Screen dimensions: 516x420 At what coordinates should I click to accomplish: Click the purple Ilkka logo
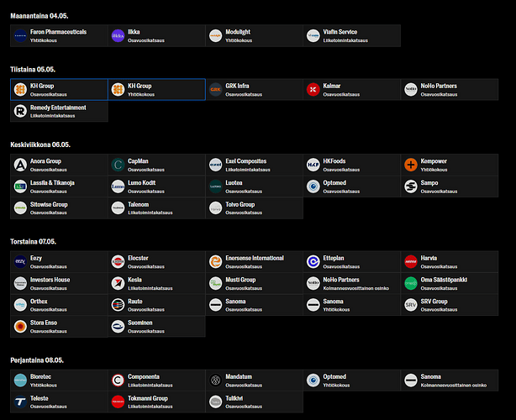tap(118, 35)
